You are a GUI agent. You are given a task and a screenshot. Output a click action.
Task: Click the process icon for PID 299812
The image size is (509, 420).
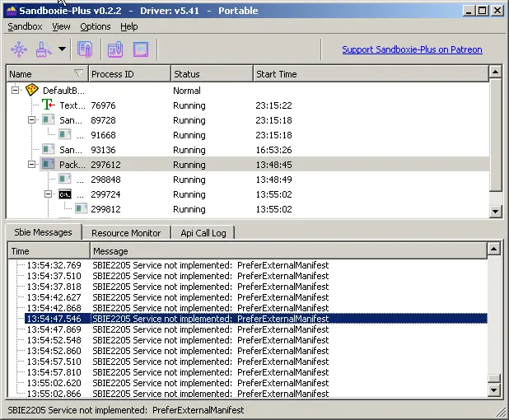81,208
